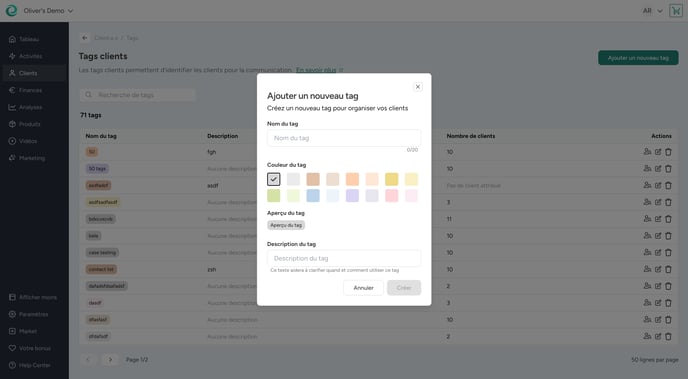This screenshot has width=688, height=379.
Task: Focus the Nom du tag input field
Action: [x=344, y=138]
